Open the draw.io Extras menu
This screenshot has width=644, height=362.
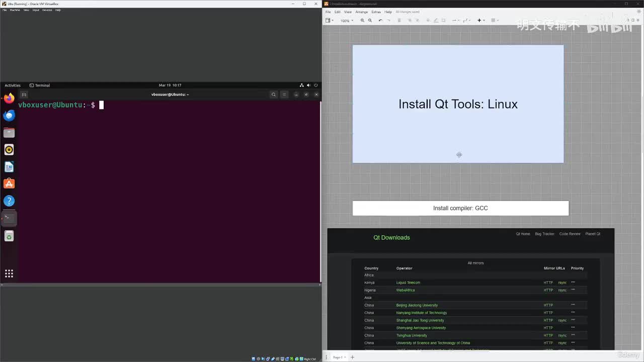point(376,12)
